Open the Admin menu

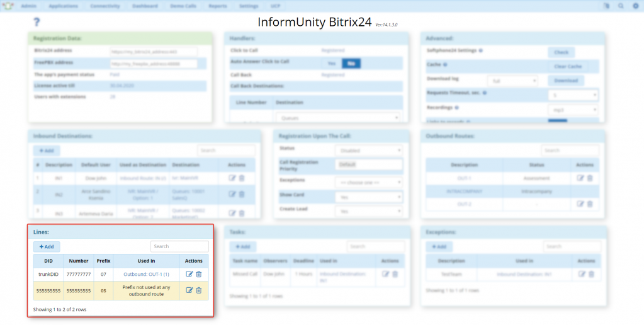coord(29,6)
